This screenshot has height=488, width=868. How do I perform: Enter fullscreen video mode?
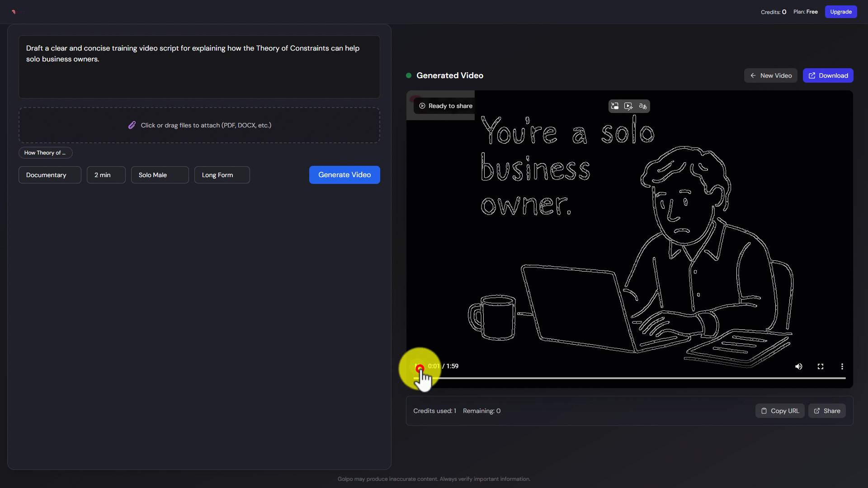tap(821, 366)
